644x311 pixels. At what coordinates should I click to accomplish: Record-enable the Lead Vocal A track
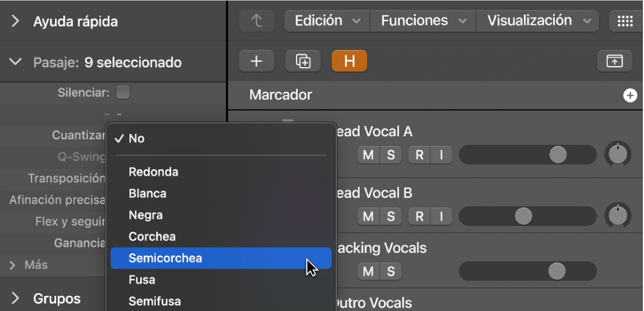pos(419,155)
